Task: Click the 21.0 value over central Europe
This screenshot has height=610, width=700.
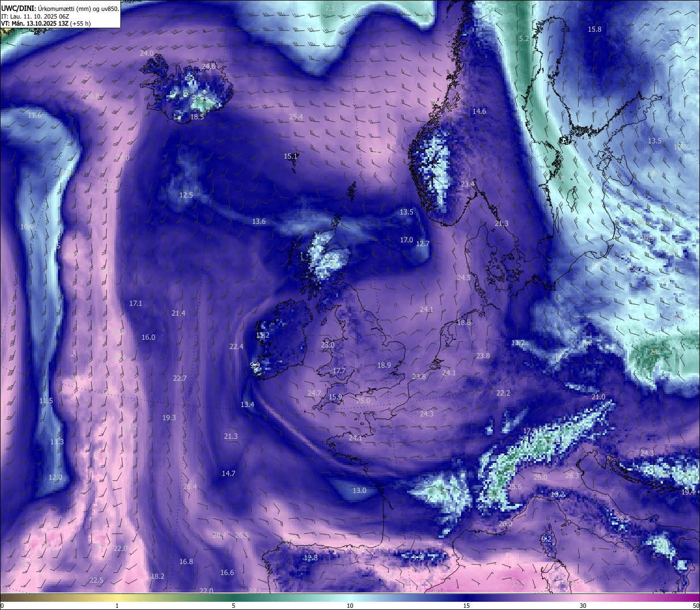Action: [x=598, y=397]
